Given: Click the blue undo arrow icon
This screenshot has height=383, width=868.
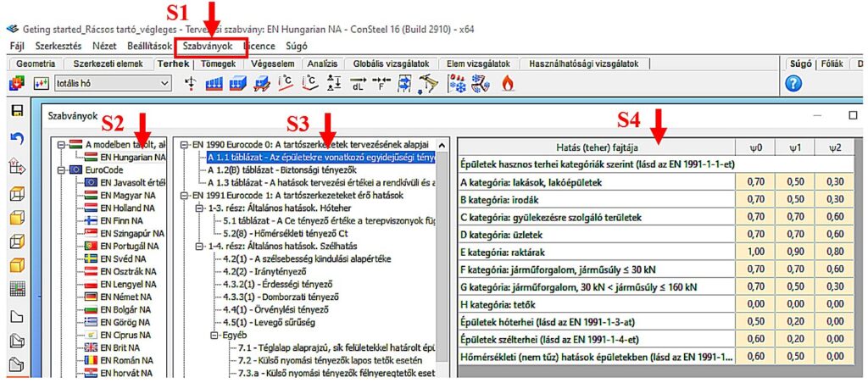Looking at the screenshot, I should tap(17, 138).
